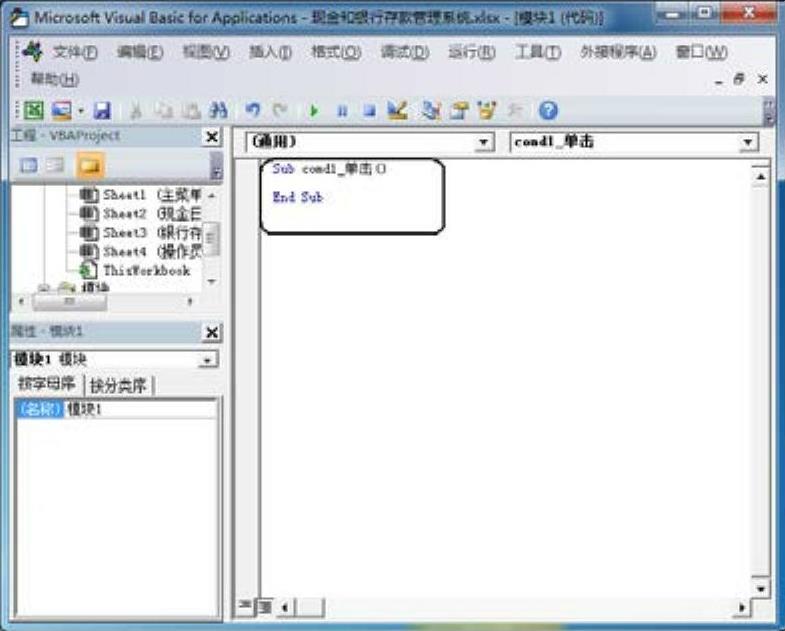
Task: Click the Redo arrow icon
Action: click(x=280, y=110)
